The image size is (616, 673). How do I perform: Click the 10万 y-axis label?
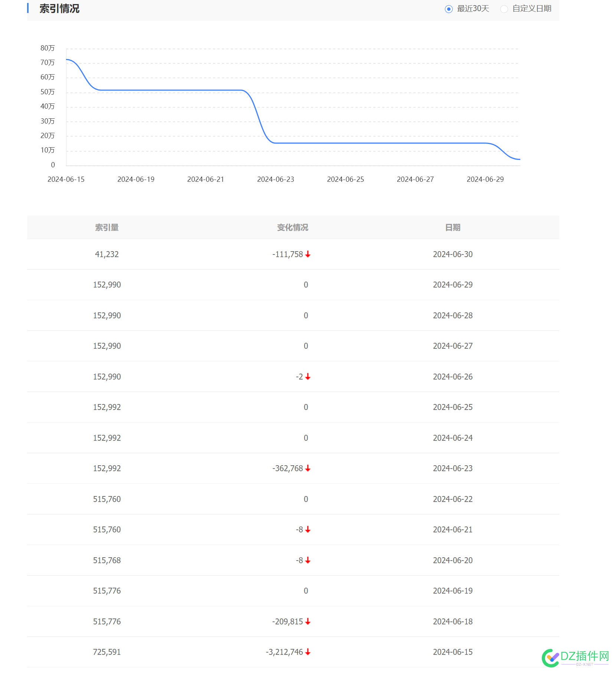coord(47,150)
